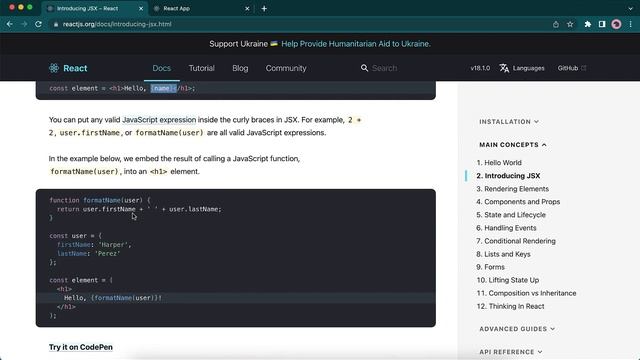Click the browser back arrow

pyautogui.click(x=9, y=24)
